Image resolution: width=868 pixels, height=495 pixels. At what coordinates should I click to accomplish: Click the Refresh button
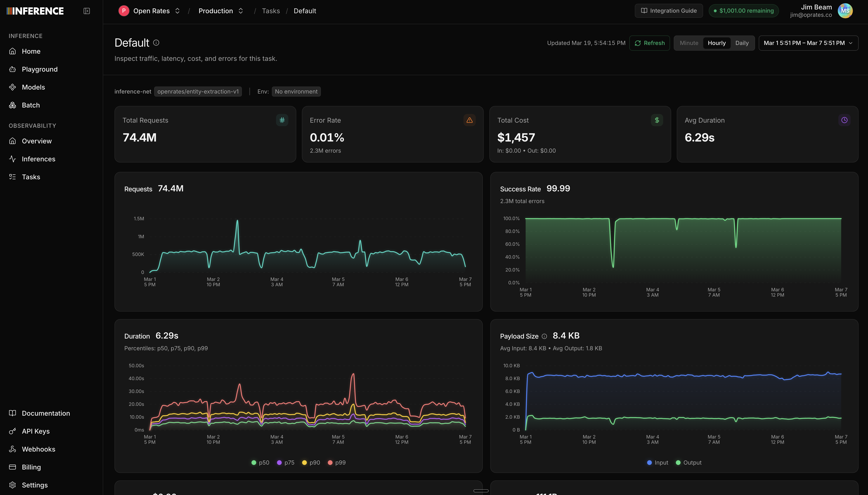coord(649,43)
